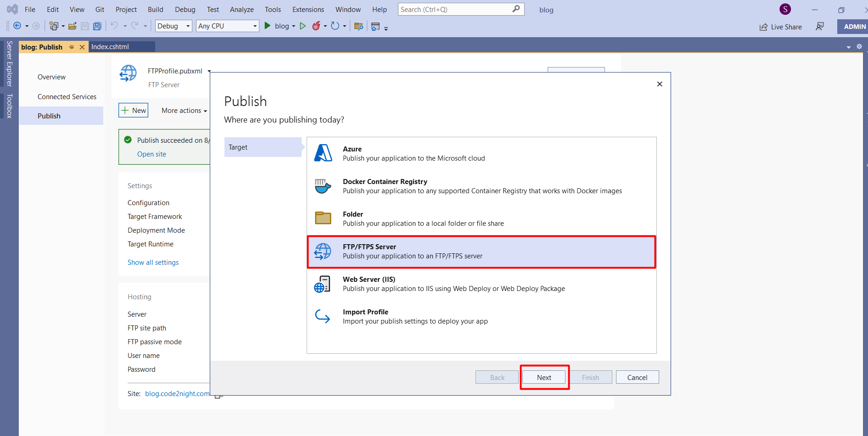Viewport: 868px width, 436px height.
Task: Click Start Without Debugging outline play icon
Action: 302,26
